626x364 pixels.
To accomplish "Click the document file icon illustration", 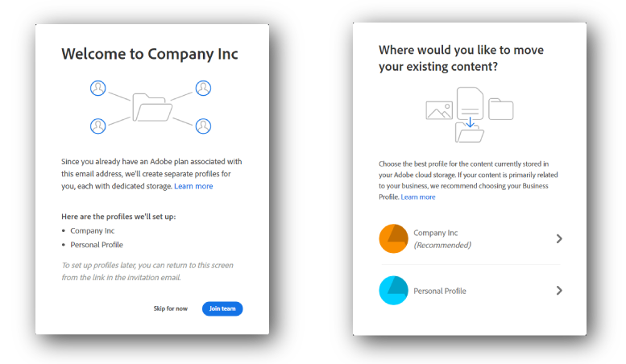I will 469,104.
